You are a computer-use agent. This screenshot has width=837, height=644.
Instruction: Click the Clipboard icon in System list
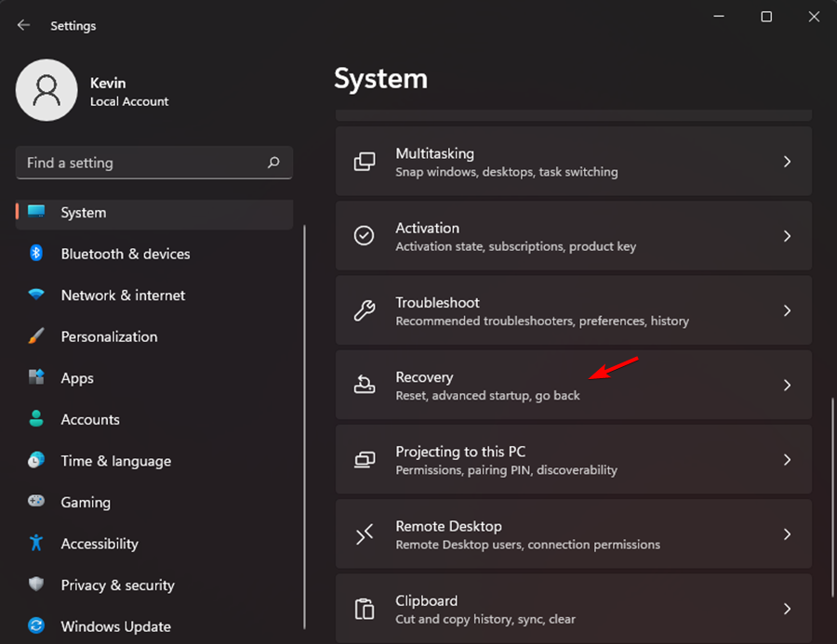click(x=365, y=609)
